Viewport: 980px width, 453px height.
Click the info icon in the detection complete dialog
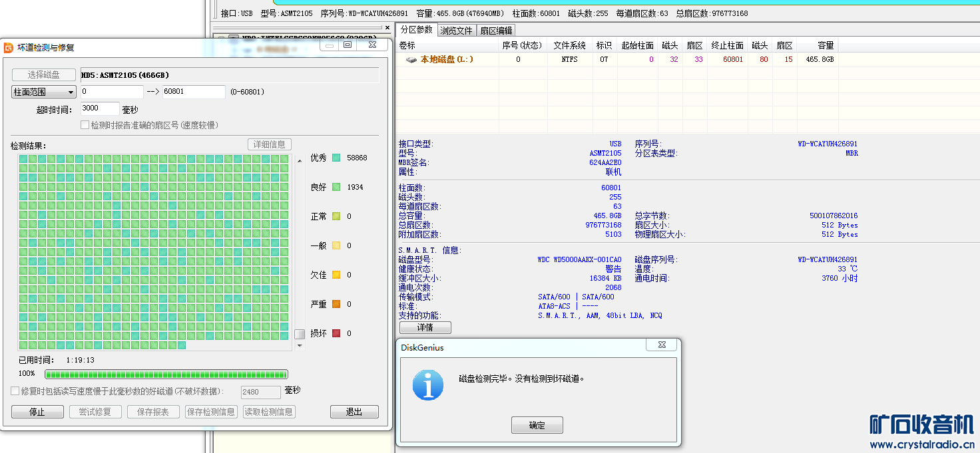point(427,384)
